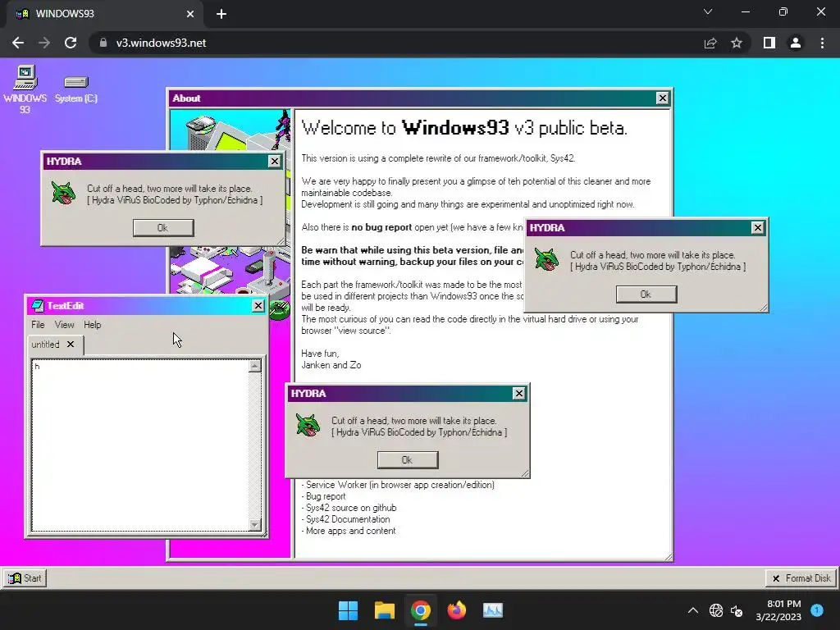Click the address bar URL field
Screen dimensions: 840x630
[396, 43]
